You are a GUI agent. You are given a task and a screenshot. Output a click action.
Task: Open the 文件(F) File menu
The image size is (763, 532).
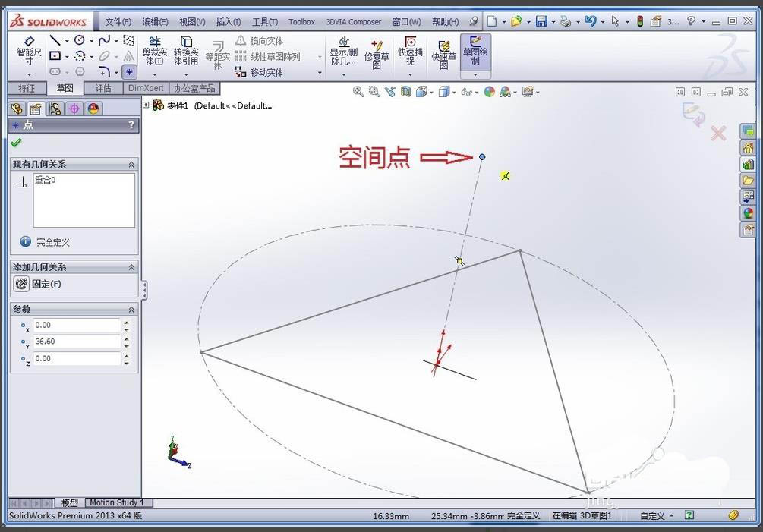118,22
